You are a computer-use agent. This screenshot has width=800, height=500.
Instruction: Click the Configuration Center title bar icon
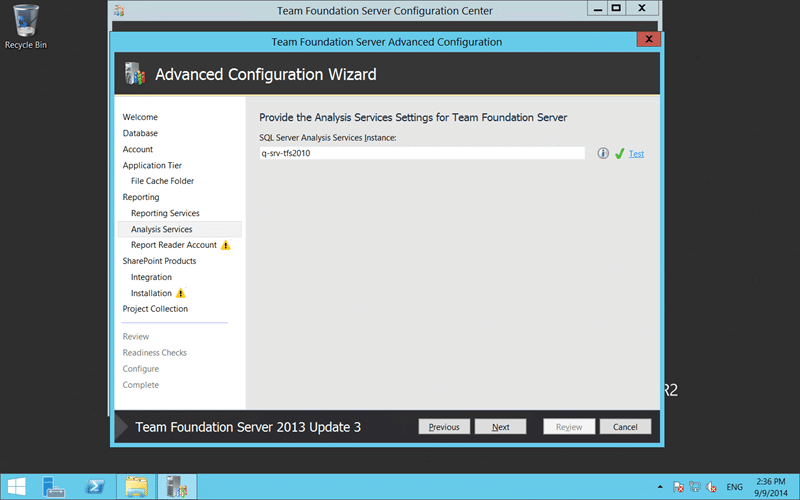click(119, 11)
